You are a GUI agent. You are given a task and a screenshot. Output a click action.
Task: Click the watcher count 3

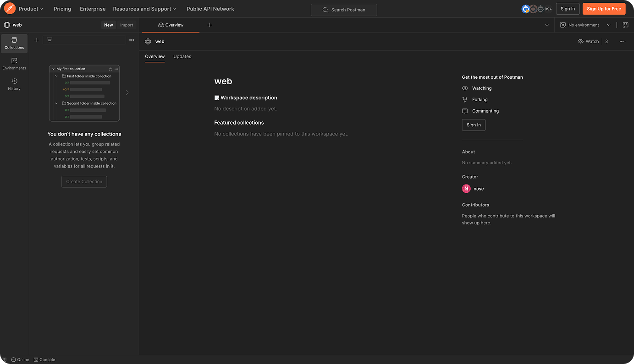[x=606, y=41]
